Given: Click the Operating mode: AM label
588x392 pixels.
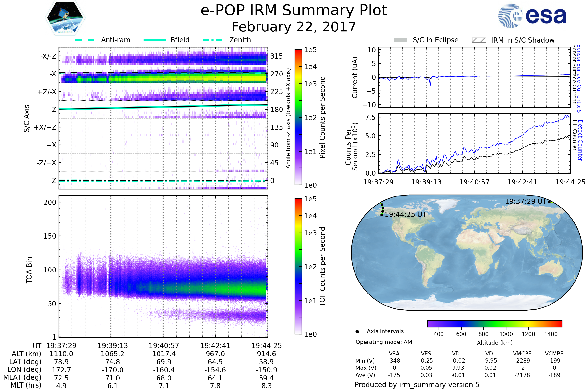Looking at the screenshot, I should [384, 342].
